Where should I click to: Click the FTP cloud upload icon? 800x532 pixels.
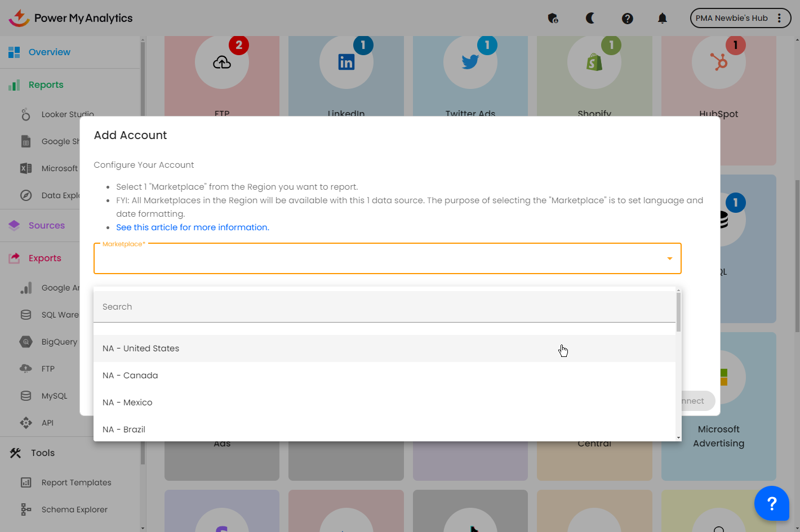(x=222, y=62)
